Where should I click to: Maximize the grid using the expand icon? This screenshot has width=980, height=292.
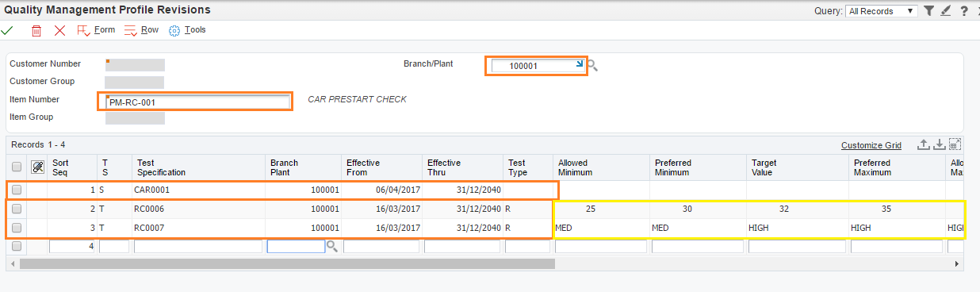955,144
